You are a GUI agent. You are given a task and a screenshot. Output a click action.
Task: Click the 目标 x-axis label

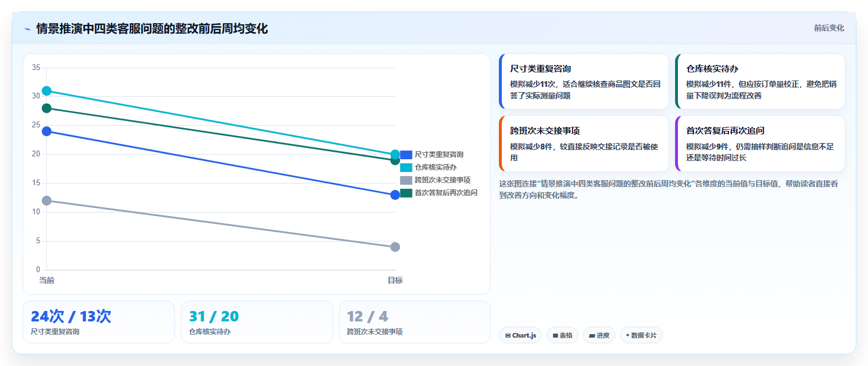(x=395, y=280)
